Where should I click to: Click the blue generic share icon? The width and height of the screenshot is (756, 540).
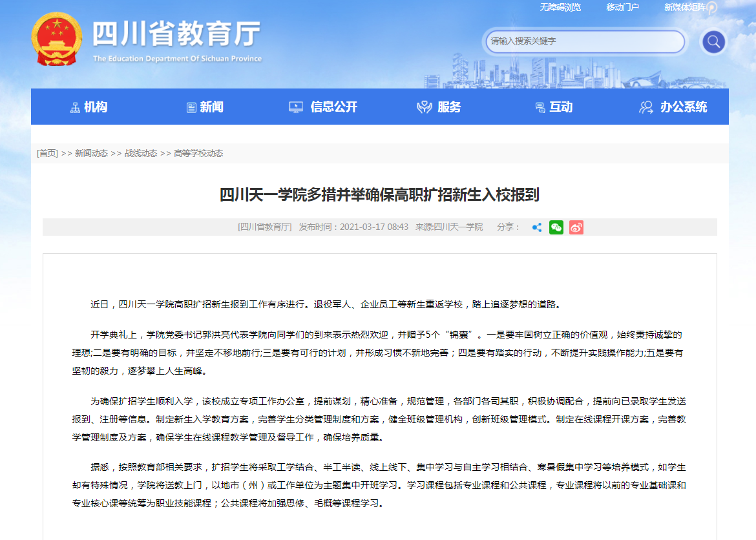[x=536, y=227]
